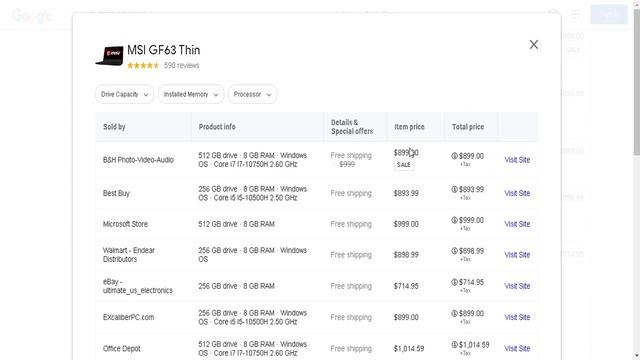This screenshot has height=360, width=640.
Task: Click info icon beside $999.00 total price
Action: [454, 220]
